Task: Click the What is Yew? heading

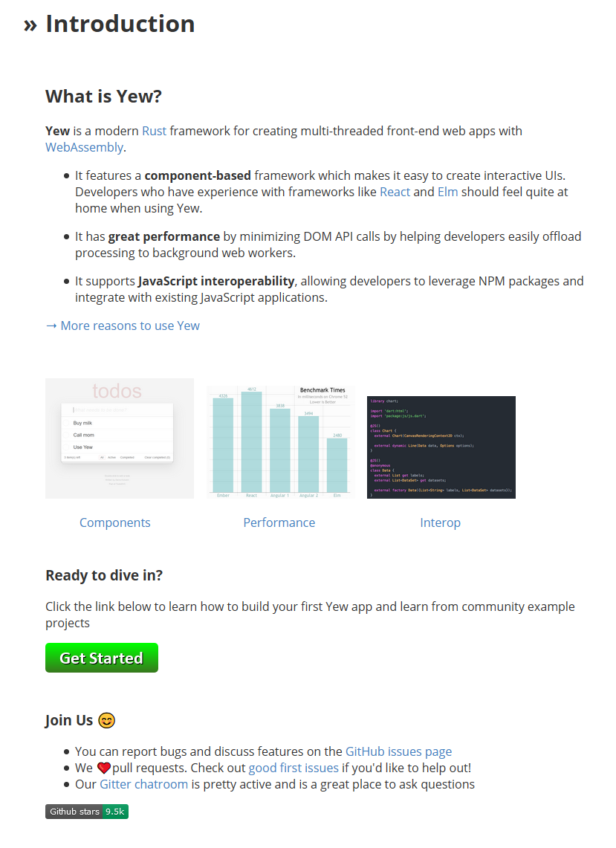Action: coord(104,97)
